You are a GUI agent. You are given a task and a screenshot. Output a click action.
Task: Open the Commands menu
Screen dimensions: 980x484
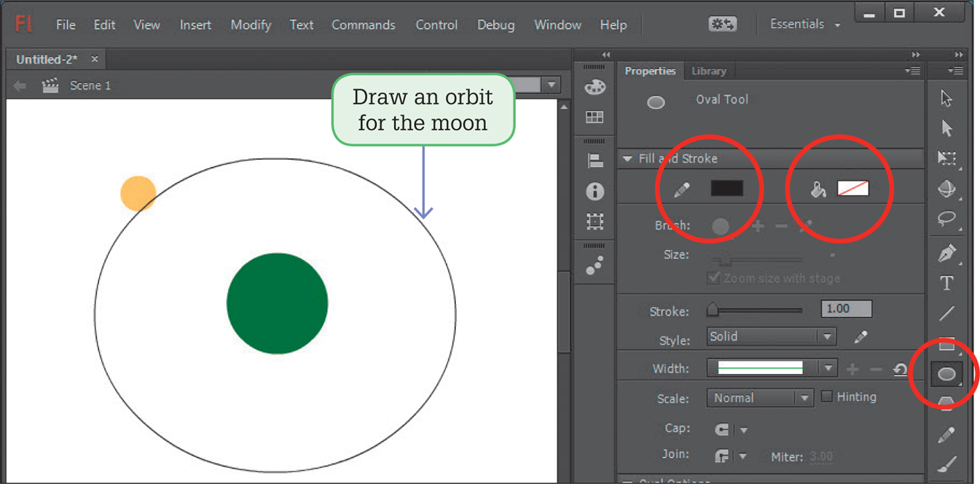point(364,25)
